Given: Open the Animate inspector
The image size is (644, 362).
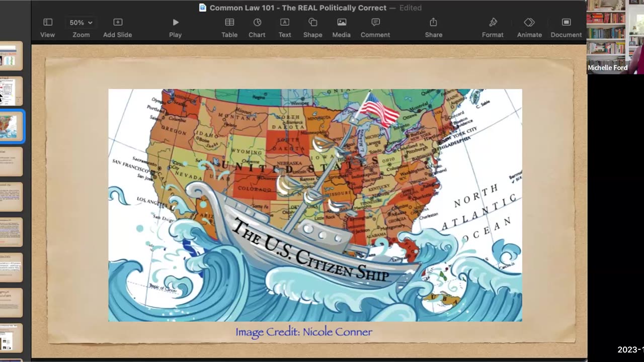Looking at the screenshot, I should (529, 28).
